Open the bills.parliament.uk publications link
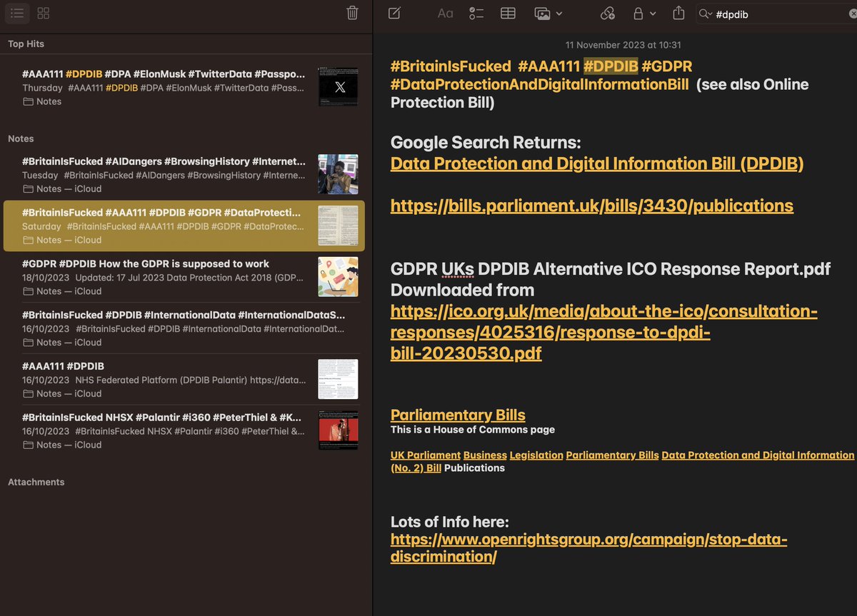The image size is (857, 616). (592, 206)
